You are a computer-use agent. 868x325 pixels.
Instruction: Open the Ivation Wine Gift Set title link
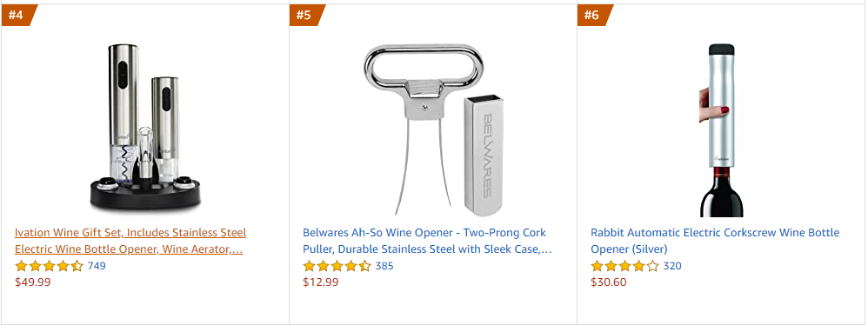point(130,241)
